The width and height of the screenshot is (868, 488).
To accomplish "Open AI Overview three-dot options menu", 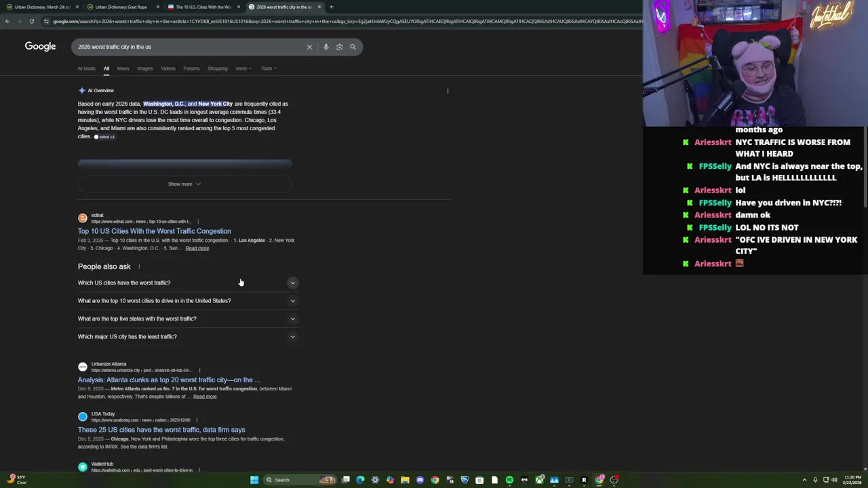I will tap(448, 91).
